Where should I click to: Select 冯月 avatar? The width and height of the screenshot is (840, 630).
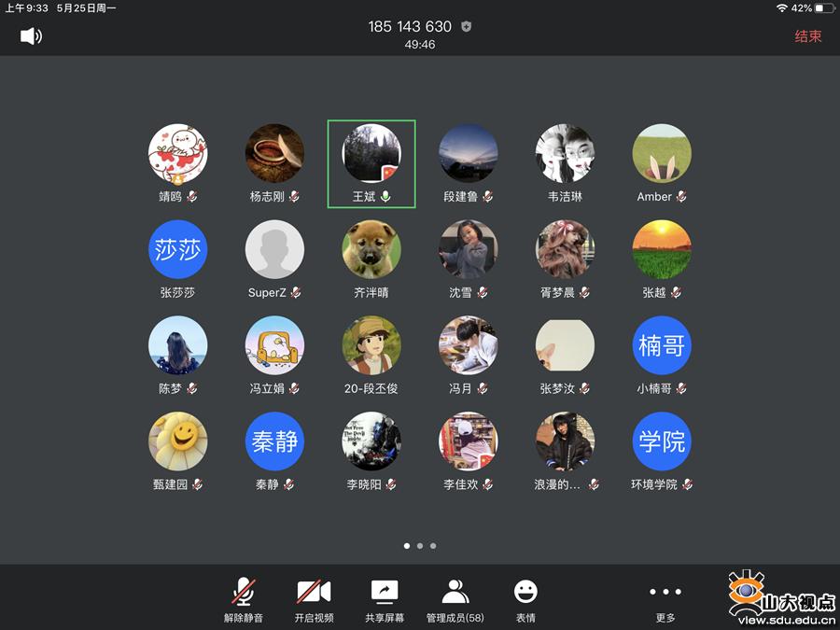coord(469,345)
